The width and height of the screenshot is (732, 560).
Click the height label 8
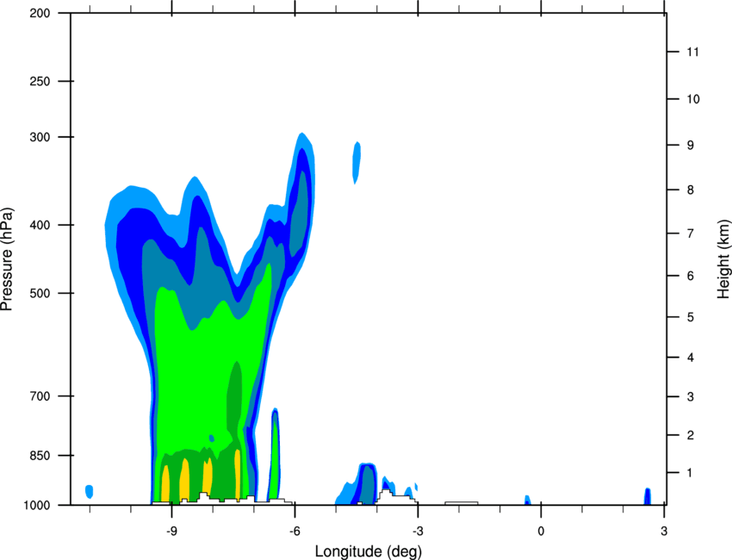(691, 190)
